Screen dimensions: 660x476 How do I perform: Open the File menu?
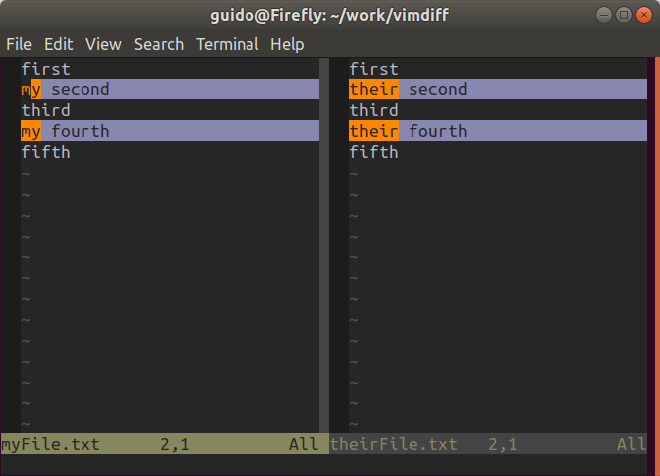19,44
